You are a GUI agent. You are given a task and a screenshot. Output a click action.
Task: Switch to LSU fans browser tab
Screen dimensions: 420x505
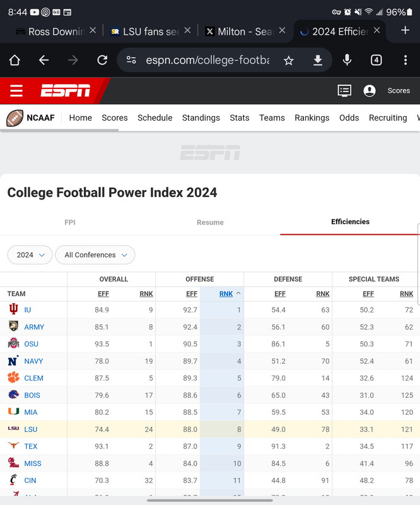pos(146,31)
